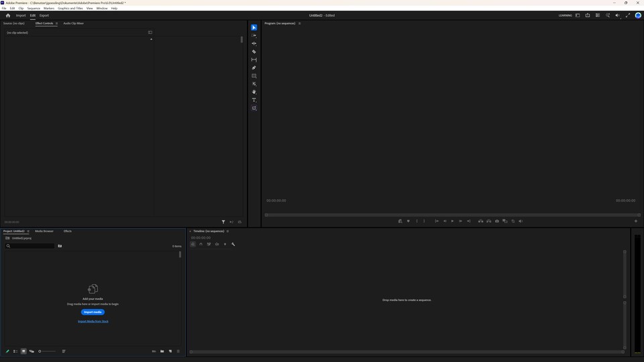The height and width of the screenshot is (362, 644).
Task: Switch to the Export header tab
Action: [44, 15]
